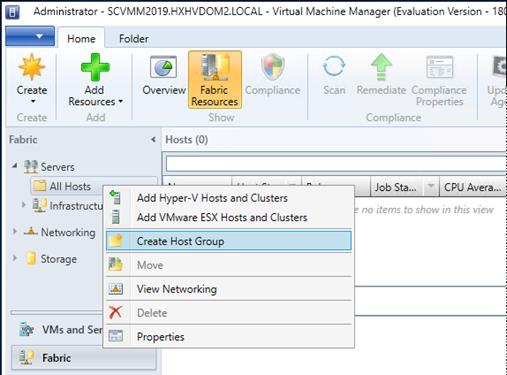Click the View Networking icon in menu
The height and width of the screenshot is (375, 507).
116,288
